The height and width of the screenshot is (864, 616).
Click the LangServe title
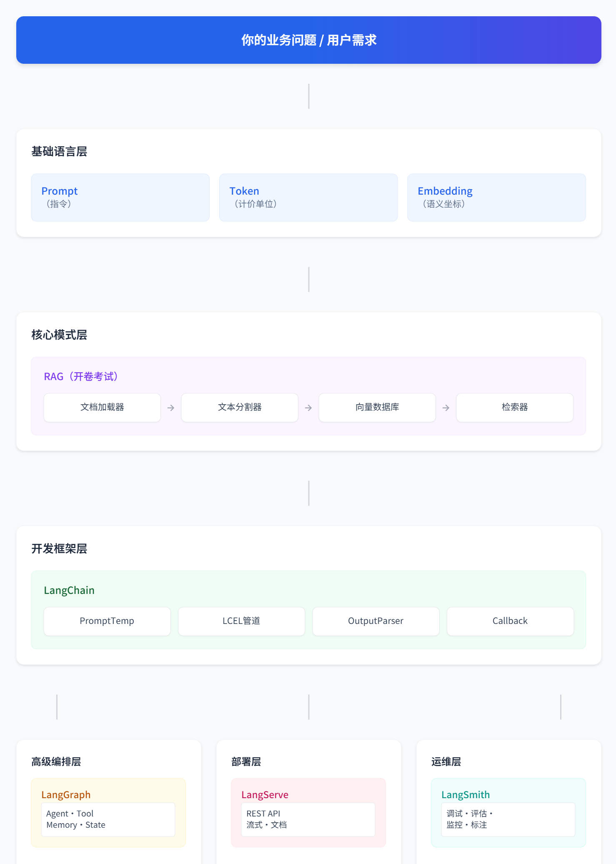click(x=265, y=795)
